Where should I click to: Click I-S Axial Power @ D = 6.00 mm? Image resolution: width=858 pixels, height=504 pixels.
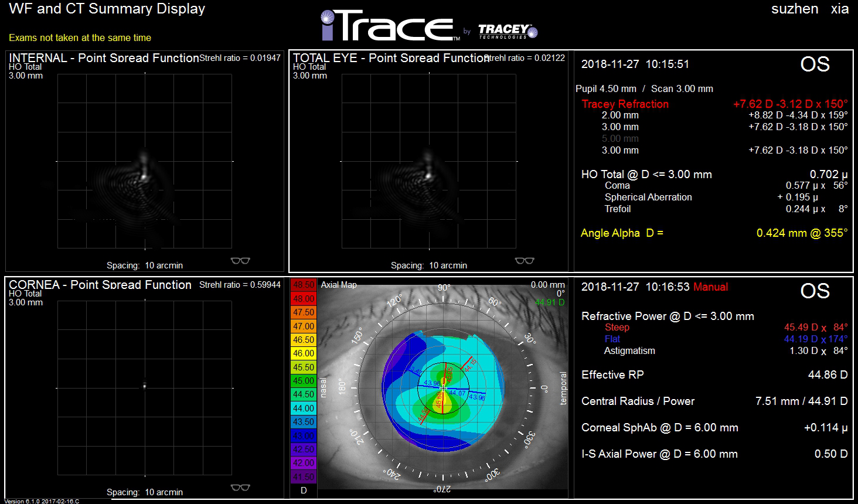pyautogui.click(x=659, y=454)
